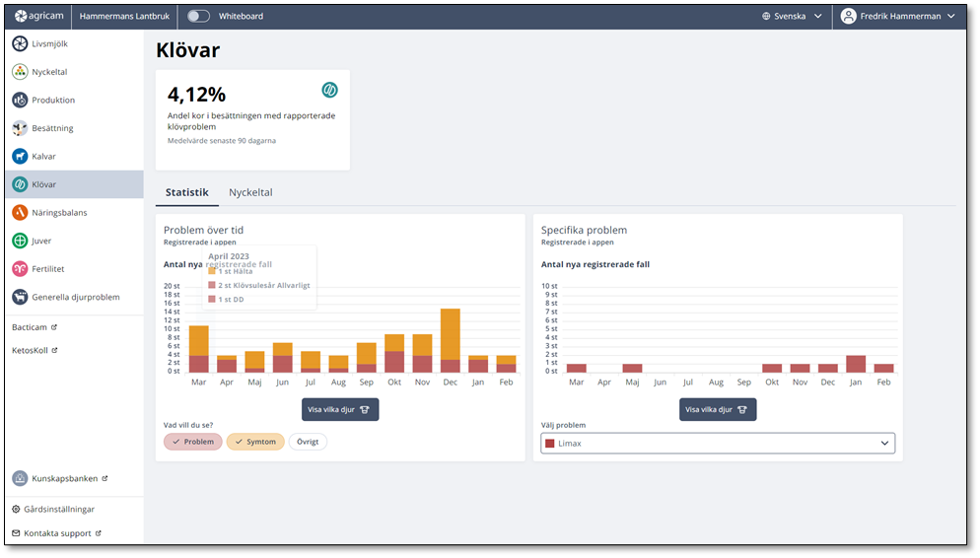Enable the Övrigt filter chip
This screenshot has width=980, height=558.
[308, 442]
